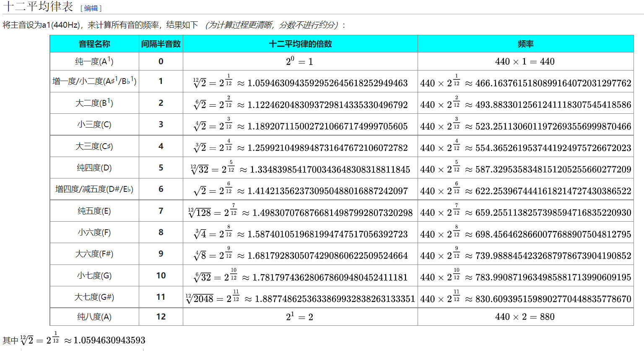The image size is (644, 351).
Task: Select the frequency 554.36526195374419249757266720023
Action: [553, 148]
